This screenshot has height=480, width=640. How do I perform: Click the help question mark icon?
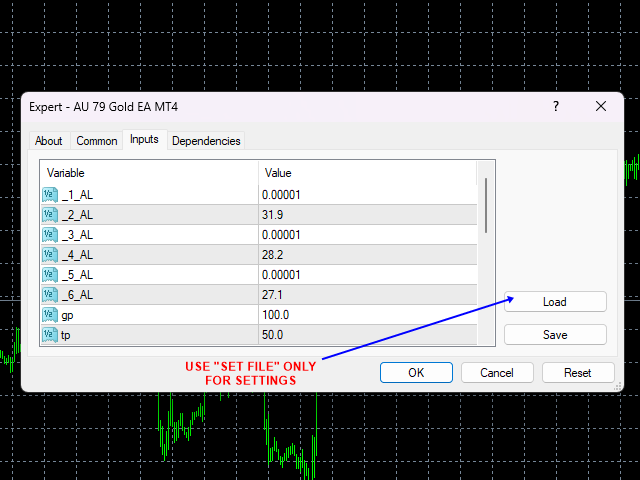[556, 107]
